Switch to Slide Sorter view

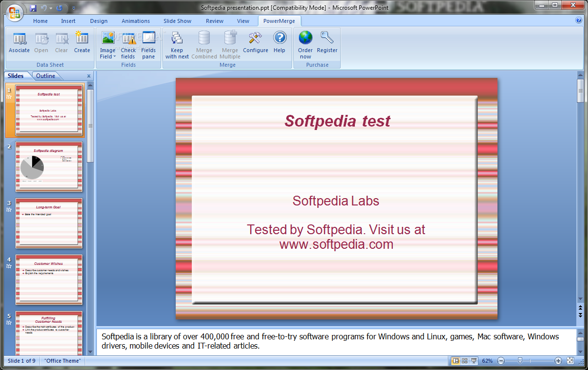[464, 361]
